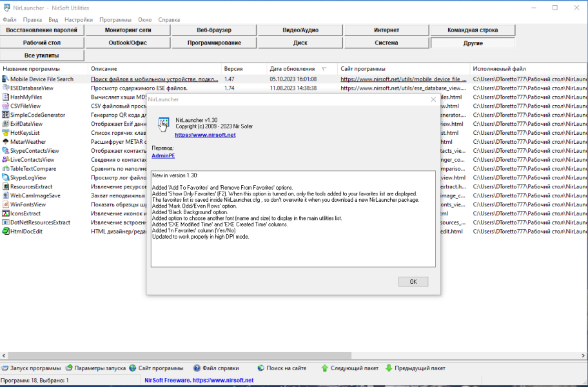Viewport: 588px width, 387px height.
Task: Click the Поиск на сайте toolbar icon
Action: (260, 368)
